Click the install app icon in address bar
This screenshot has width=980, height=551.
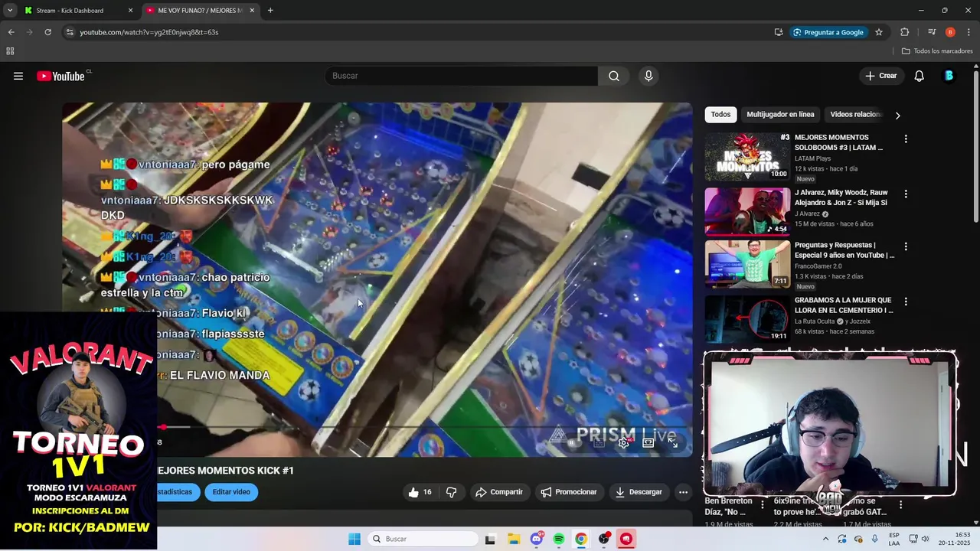[779, 32]
